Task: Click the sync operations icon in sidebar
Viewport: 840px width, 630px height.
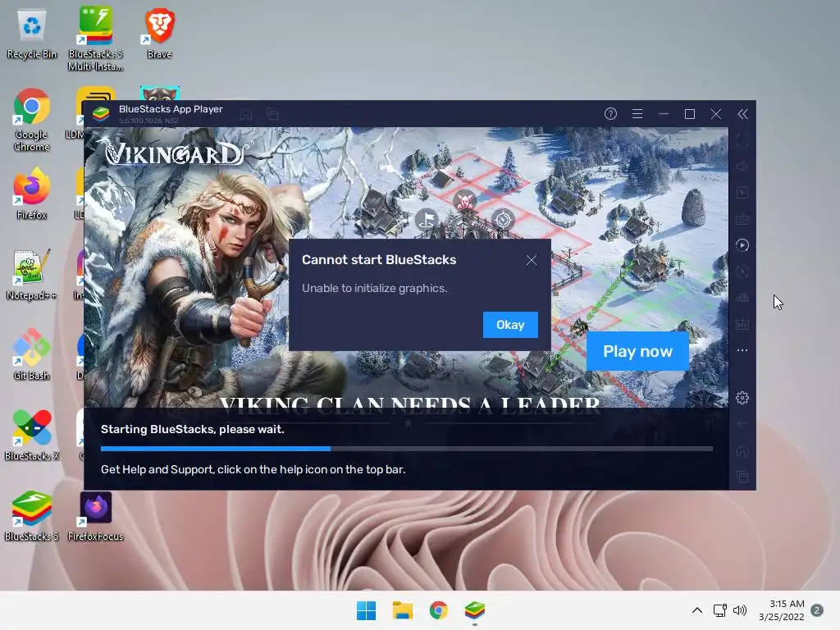Action: click(742, 272)
